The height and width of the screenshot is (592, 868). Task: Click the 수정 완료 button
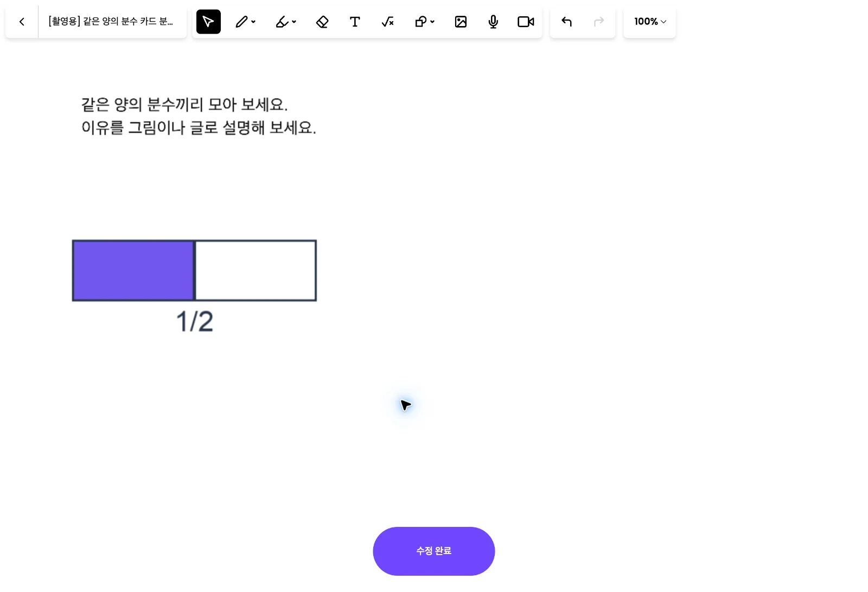point(434,551)
